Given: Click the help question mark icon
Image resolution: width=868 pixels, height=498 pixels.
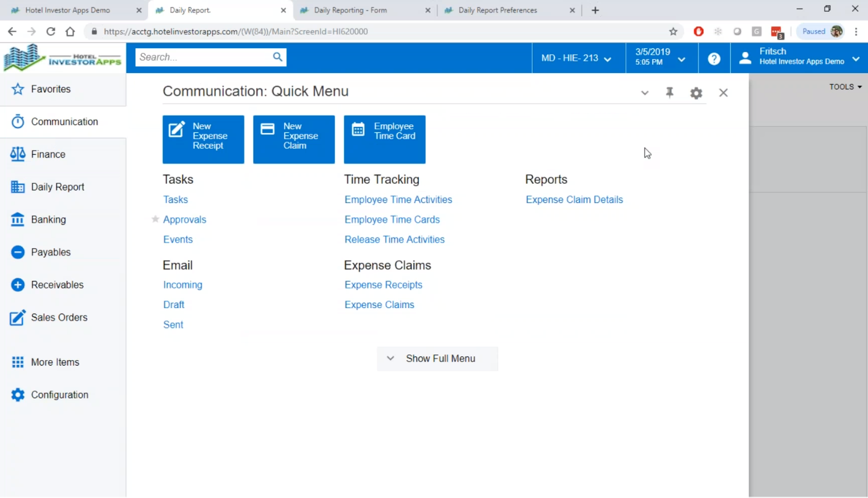Looking at the screenshot, I should point(714,59).
